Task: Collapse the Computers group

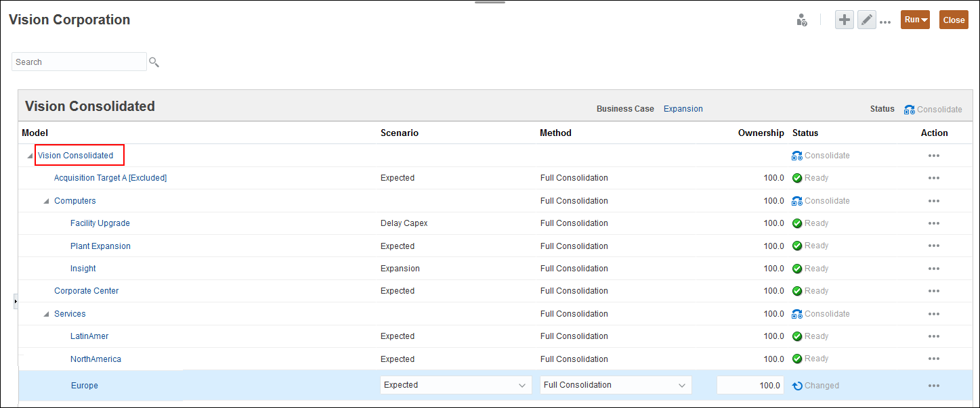Action: click(x=46, y=201)
